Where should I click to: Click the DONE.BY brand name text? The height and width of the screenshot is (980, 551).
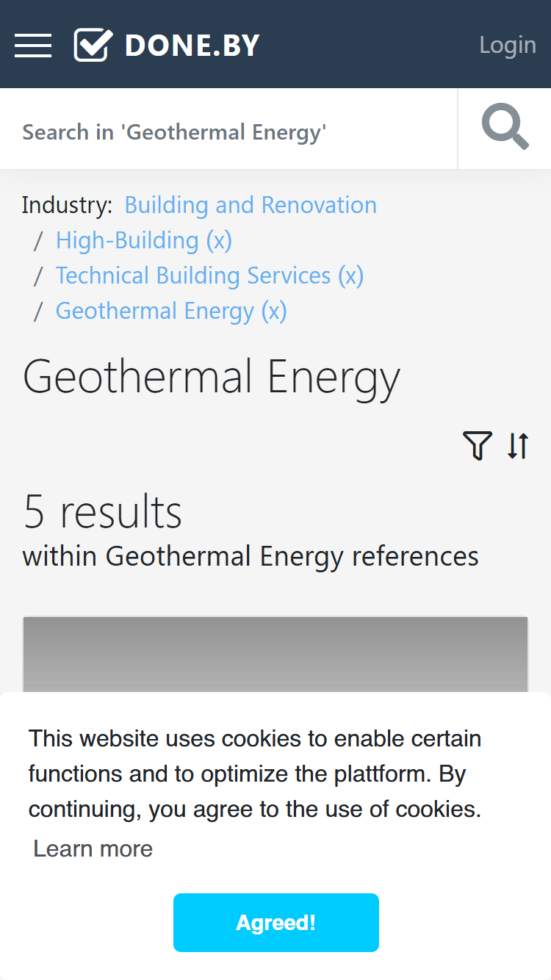tap(192, 46)
